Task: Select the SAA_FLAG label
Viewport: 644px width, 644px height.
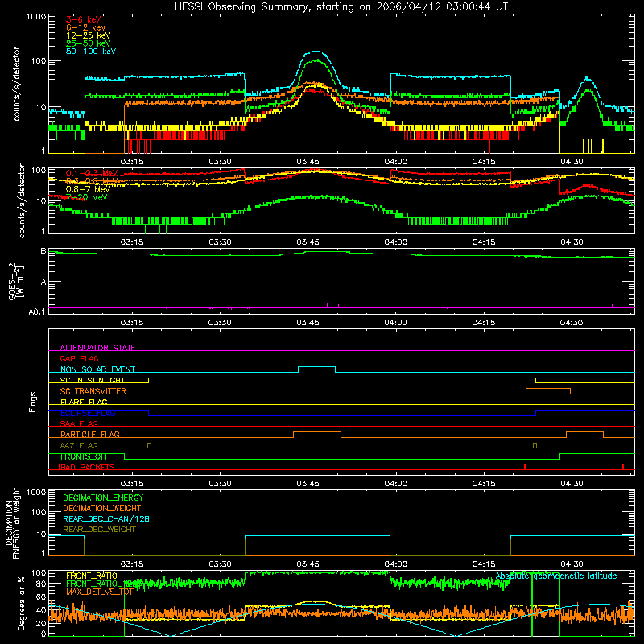Action: [x=79, y=424]
